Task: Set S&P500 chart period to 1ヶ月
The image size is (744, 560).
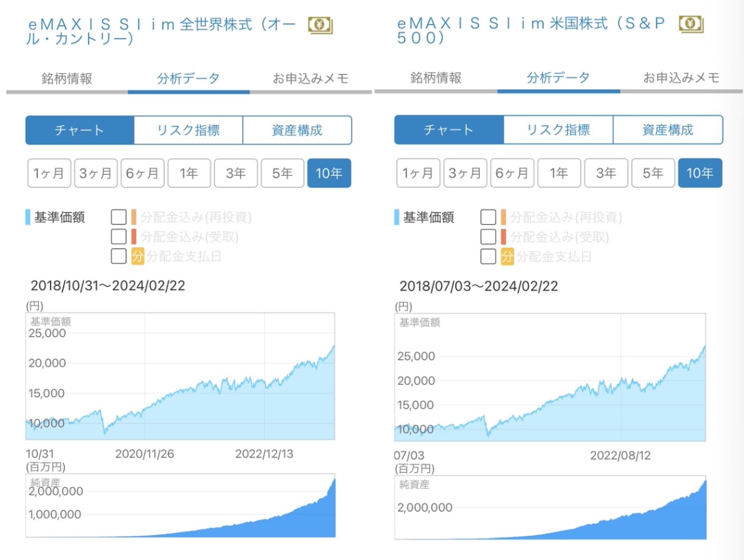Action: click(419, 173)
